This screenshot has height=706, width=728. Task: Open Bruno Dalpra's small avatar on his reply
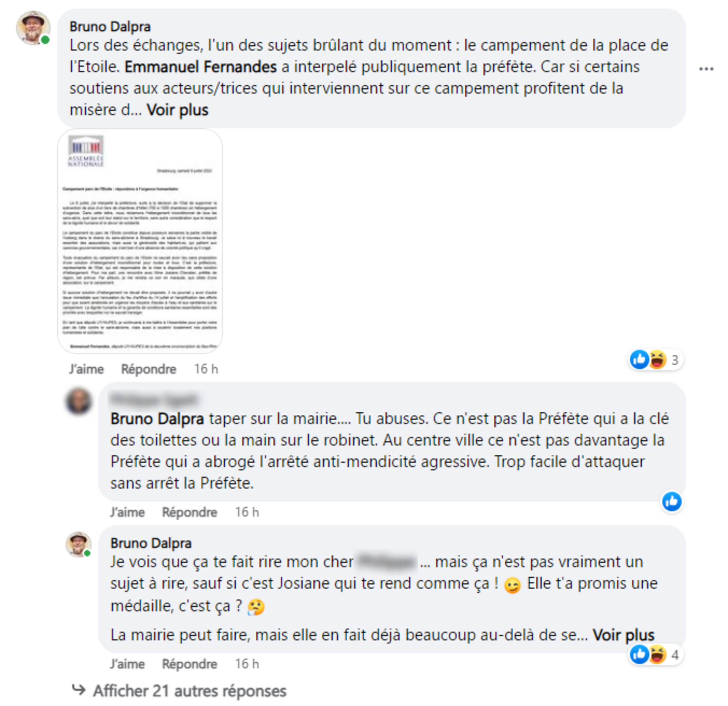click(x=79, y=545)
